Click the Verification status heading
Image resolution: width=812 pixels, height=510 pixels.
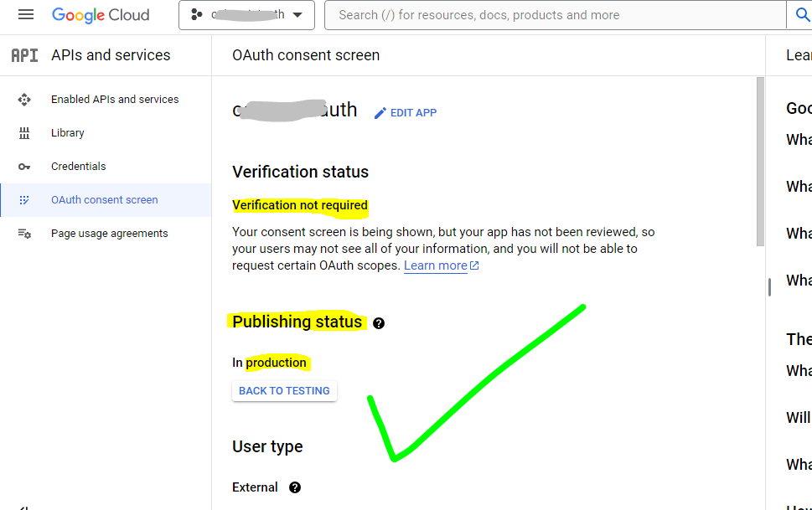pyautogui.click(x=300, y=172)
